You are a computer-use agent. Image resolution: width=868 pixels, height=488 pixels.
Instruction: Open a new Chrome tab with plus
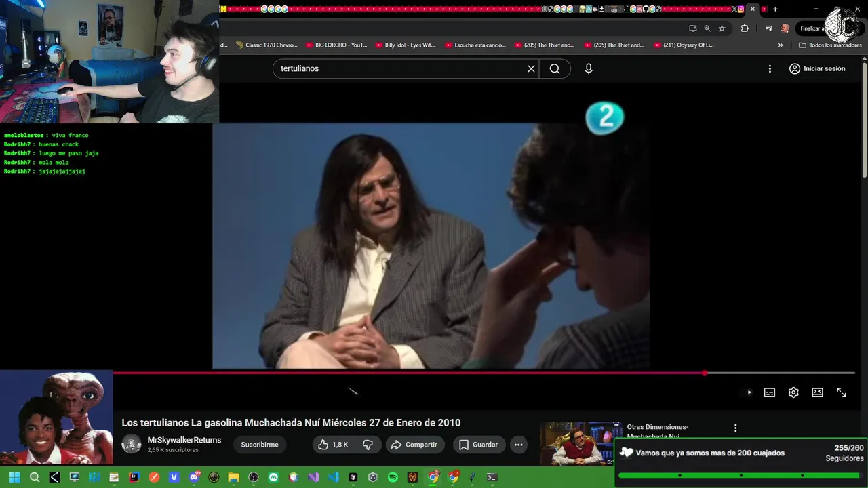(775, 9)
